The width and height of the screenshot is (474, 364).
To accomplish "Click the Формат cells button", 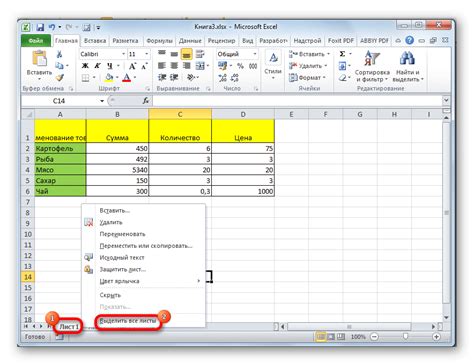I will pyautogui.click(x=307, y=78).
